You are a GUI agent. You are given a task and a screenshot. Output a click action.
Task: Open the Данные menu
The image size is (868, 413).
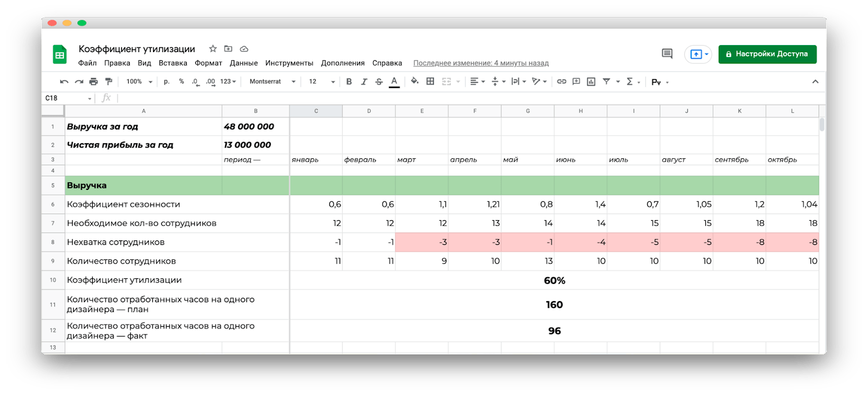click(244, 63)
